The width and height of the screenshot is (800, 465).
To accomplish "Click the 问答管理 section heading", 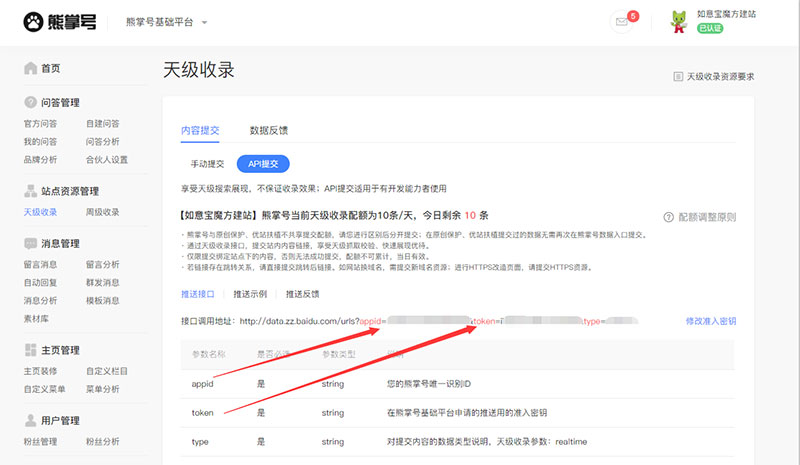I will tap(60, 103).
